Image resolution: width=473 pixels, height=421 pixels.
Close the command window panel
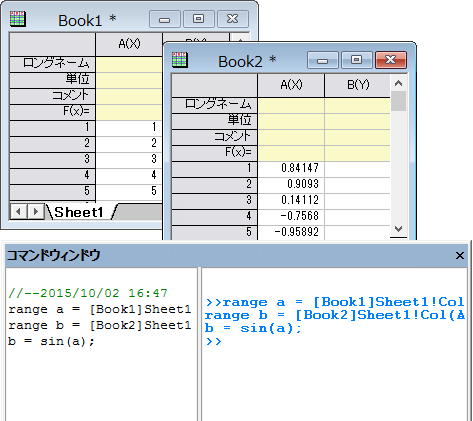click(x=460, y=256)
